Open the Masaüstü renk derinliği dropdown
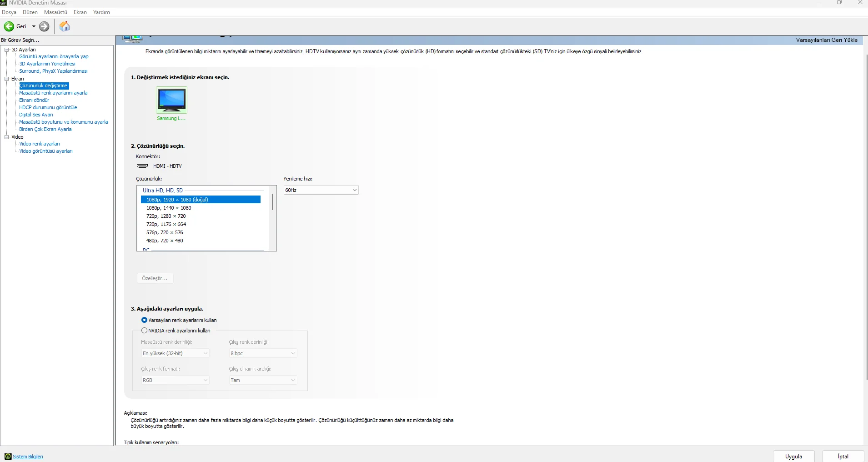 point(175,353)
